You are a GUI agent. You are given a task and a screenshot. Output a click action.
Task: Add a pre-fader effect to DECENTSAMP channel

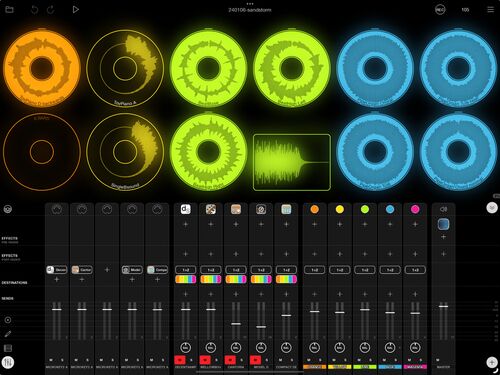pyautogui.click(x=186, y=224)
